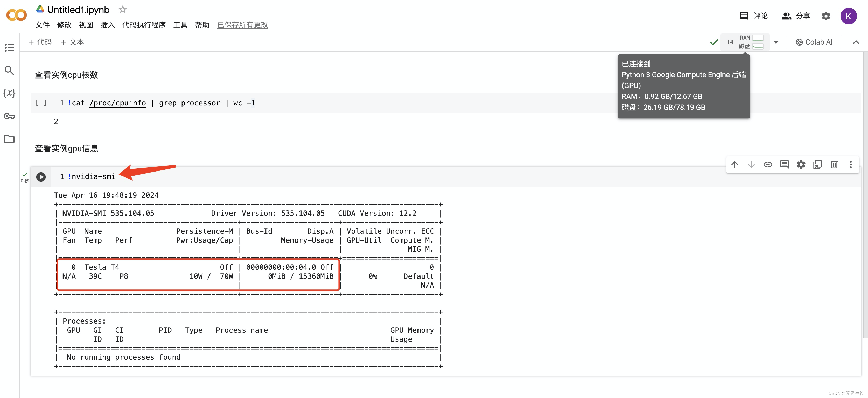Expand the runtime connection options dropdown
This screenshot has width=868, height=398.
coord(776,42)
